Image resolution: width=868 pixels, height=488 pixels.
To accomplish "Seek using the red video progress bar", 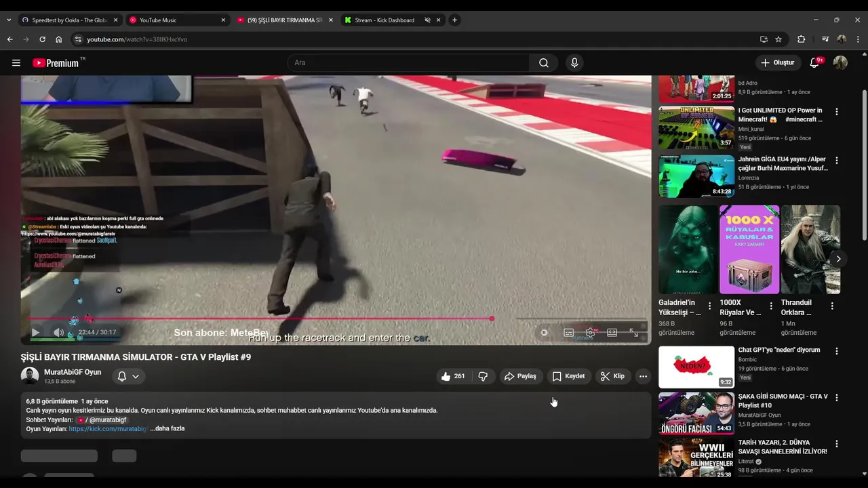I will click(260, 319).
